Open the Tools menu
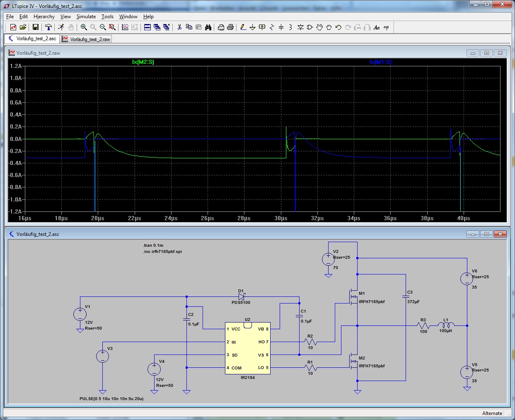The height and width of the screenshot is (420, 515). click(x=107, y=17)
